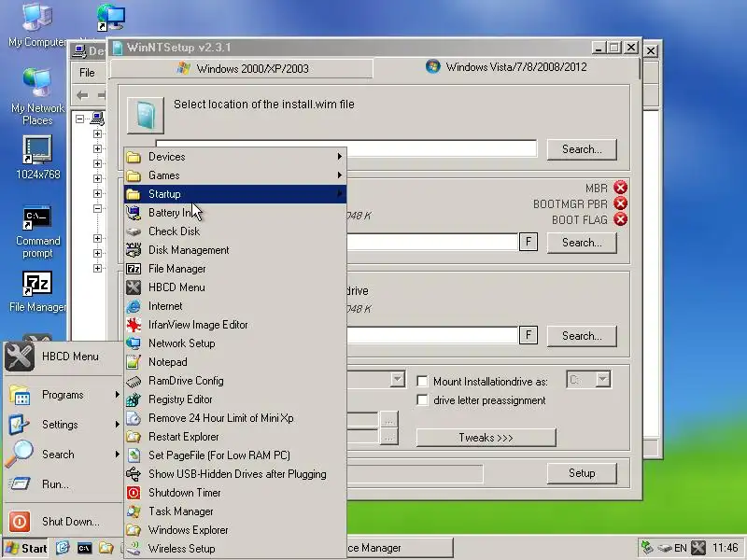Launch Task Manager
The height and width of the screenshot is (560, 747).
click(x=235, y=511)
